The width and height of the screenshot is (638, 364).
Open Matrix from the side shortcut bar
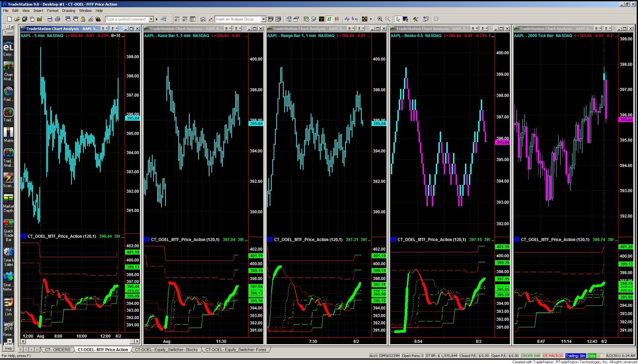click(8, 135)
